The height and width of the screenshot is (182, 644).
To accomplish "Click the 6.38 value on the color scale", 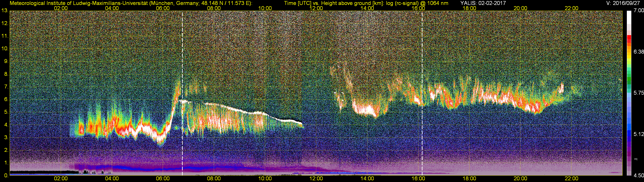I will point(639,52).
